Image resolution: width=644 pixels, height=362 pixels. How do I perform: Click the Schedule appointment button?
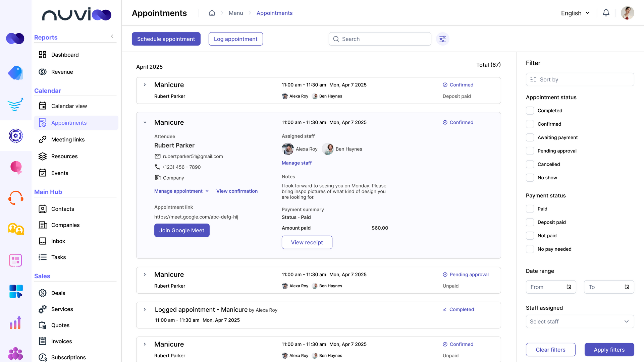[166, 39]
